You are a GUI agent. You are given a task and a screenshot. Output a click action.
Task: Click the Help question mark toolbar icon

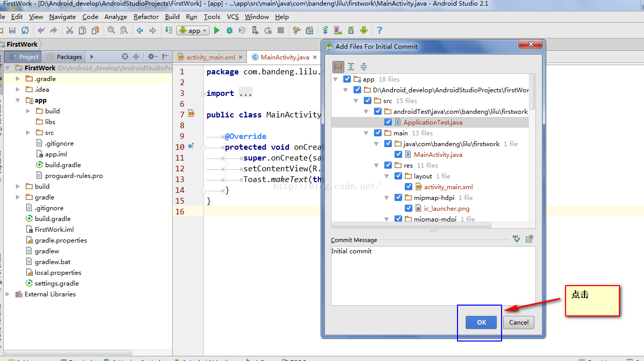379,31
